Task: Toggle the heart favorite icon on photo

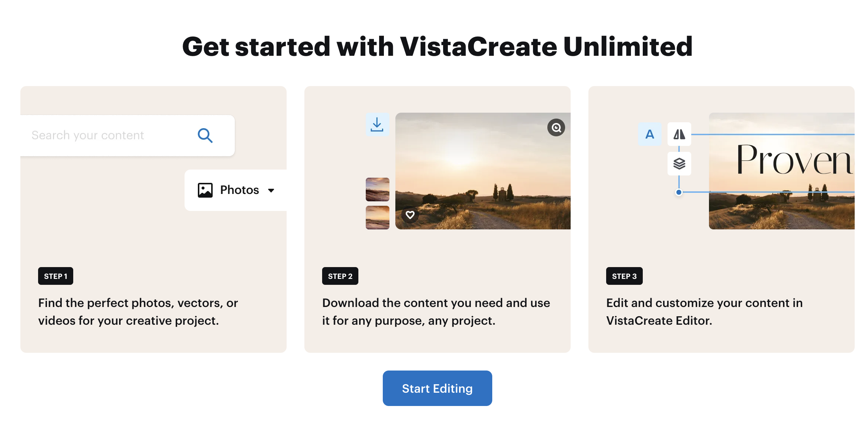Action: pyautogui.click(x=410, y=215)
